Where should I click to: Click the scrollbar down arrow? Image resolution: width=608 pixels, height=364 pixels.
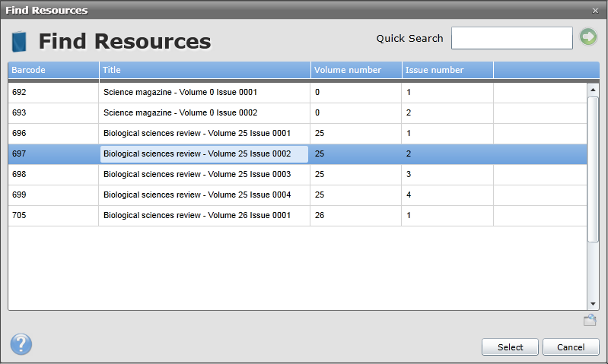(594, 303)
